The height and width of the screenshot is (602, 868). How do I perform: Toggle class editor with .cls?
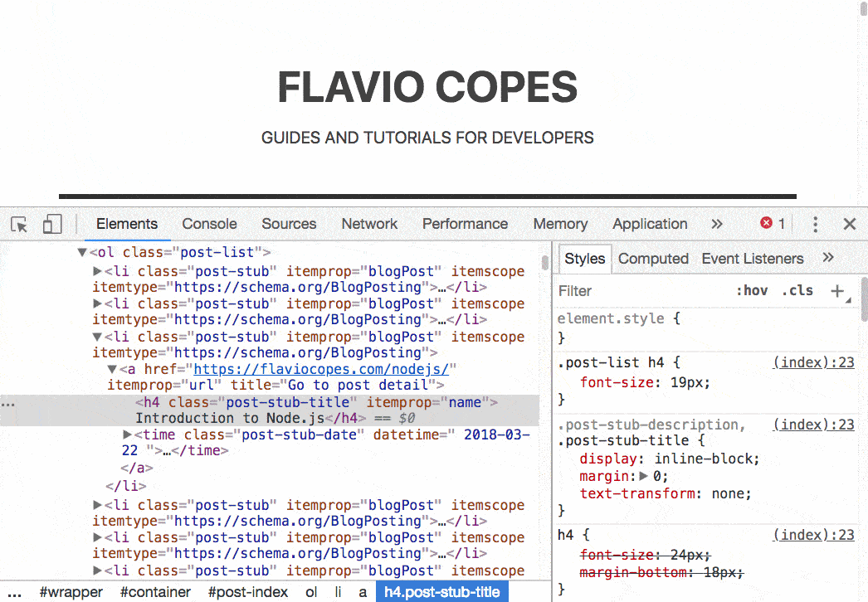(797, 291)
